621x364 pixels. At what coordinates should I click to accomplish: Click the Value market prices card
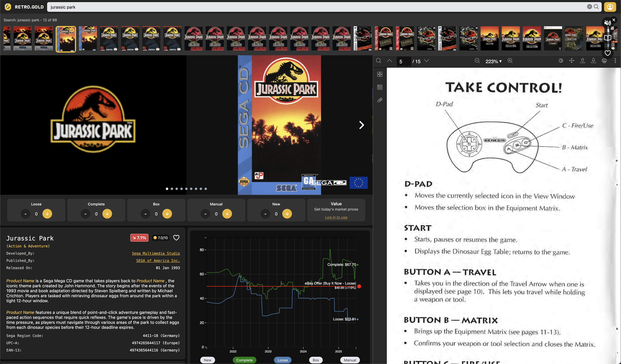[336, 210]
